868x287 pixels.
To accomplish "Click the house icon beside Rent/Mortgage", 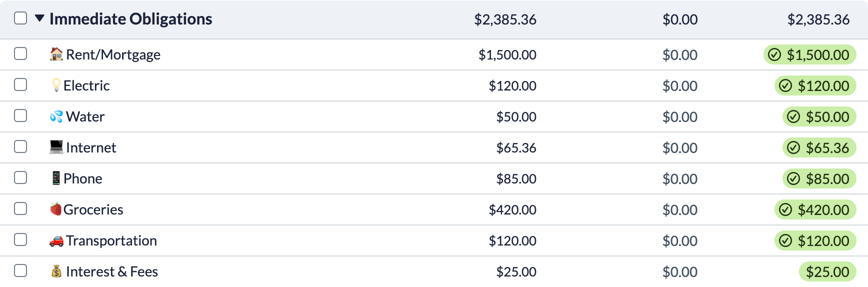I will [x=56, y=54].
